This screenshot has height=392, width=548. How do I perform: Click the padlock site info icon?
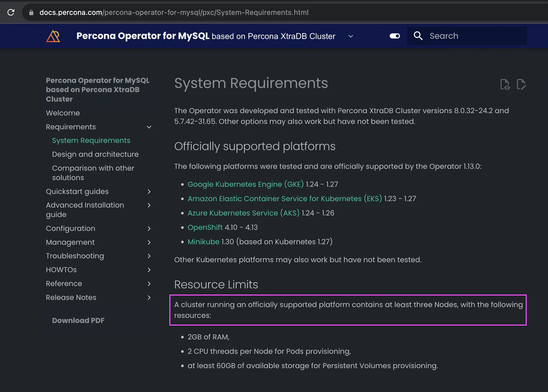(x=31, y=13)
